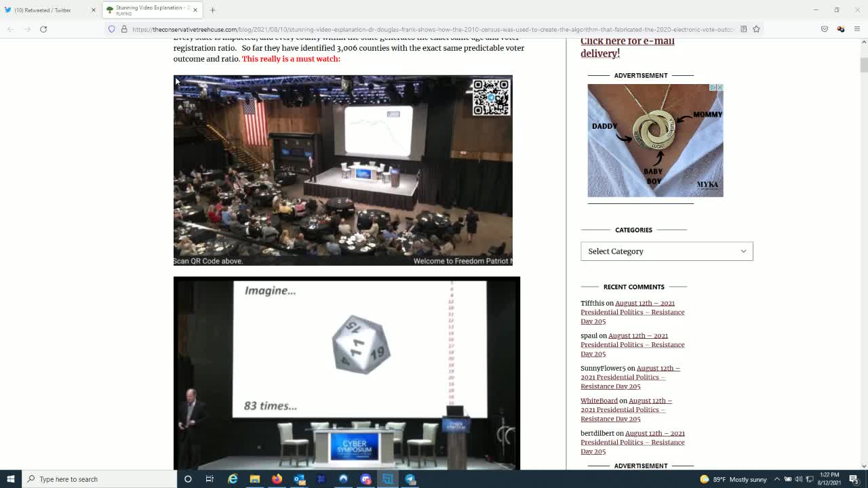Open Outlook from the taskbar

coord(299,479)
